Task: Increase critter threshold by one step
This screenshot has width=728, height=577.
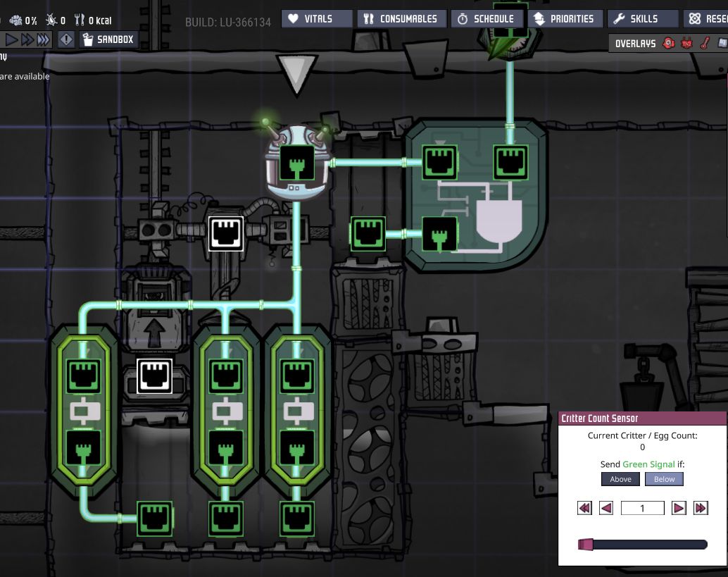Action: [x=679, y=508]
